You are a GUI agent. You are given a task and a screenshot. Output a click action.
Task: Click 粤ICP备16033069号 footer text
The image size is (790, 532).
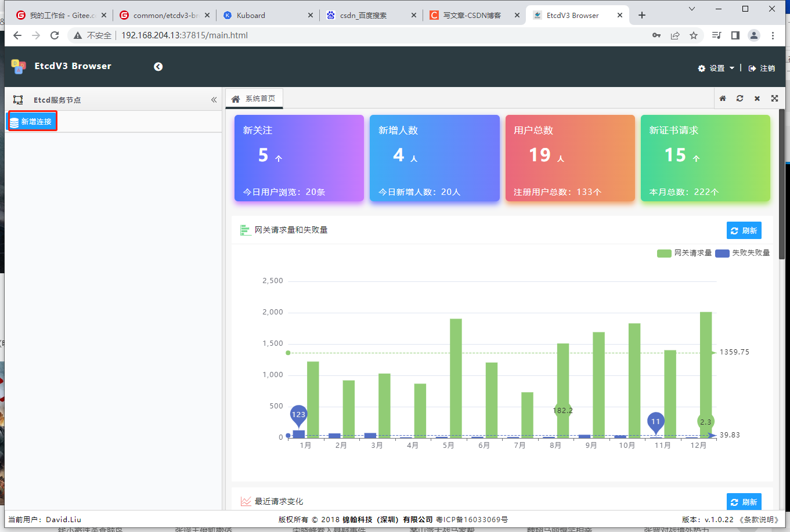pyautogui.click(x=472, y=519)
